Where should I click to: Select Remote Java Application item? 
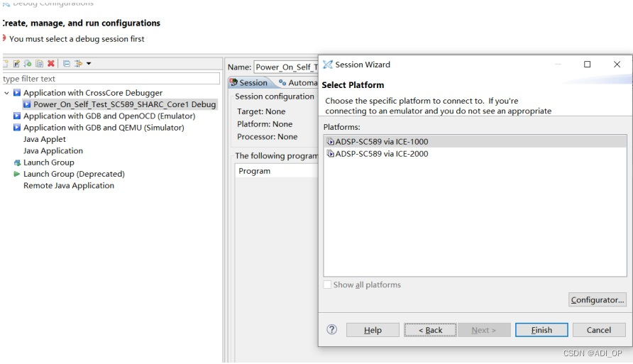(x=69, y=186)
